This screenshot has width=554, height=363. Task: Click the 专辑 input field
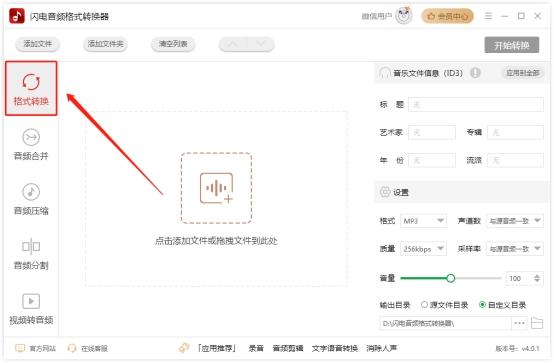click(x=515, y=133)
